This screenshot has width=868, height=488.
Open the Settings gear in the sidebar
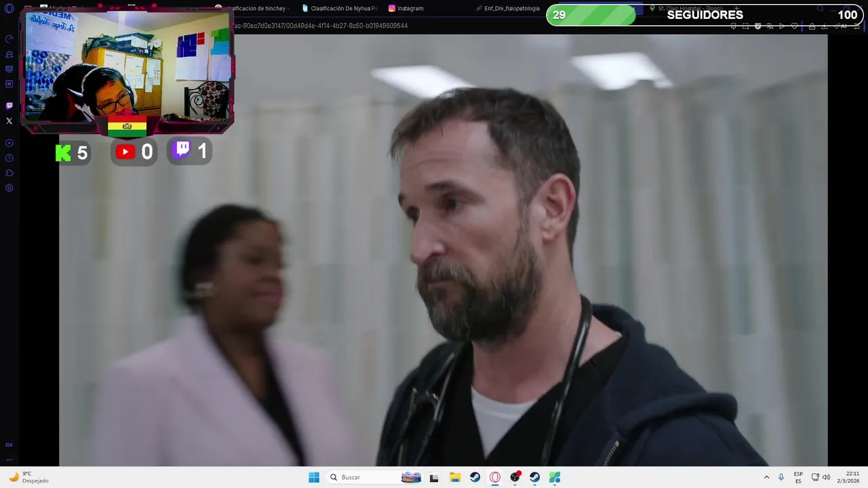coord(9,188)
